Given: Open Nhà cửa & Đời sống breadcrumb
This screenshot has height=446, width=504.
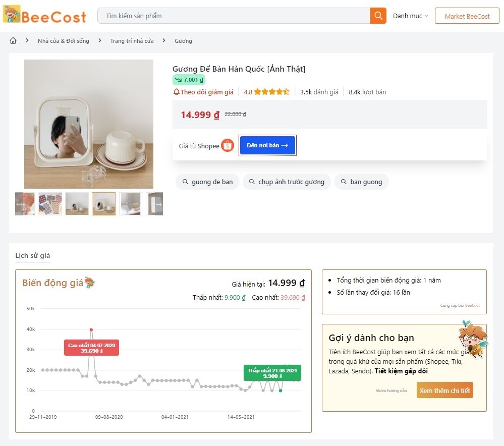Looking at the screenshot, I should [x=63, y=41].
